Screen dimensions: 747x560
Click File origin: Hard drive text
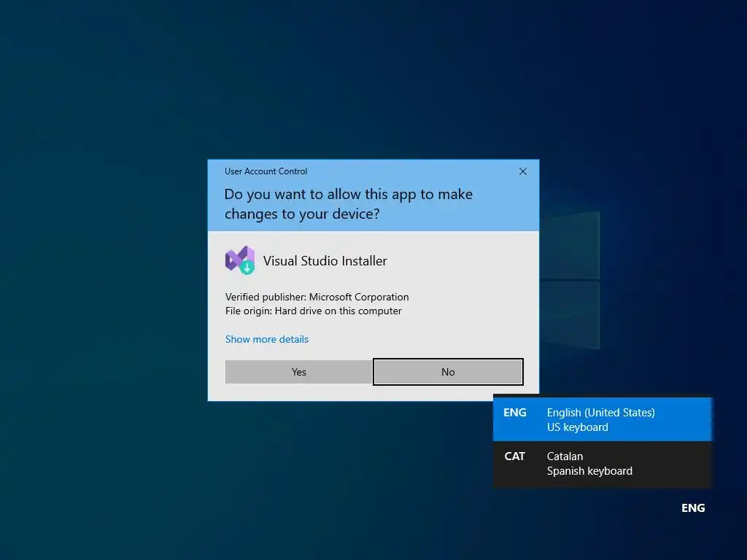point(314,311)
